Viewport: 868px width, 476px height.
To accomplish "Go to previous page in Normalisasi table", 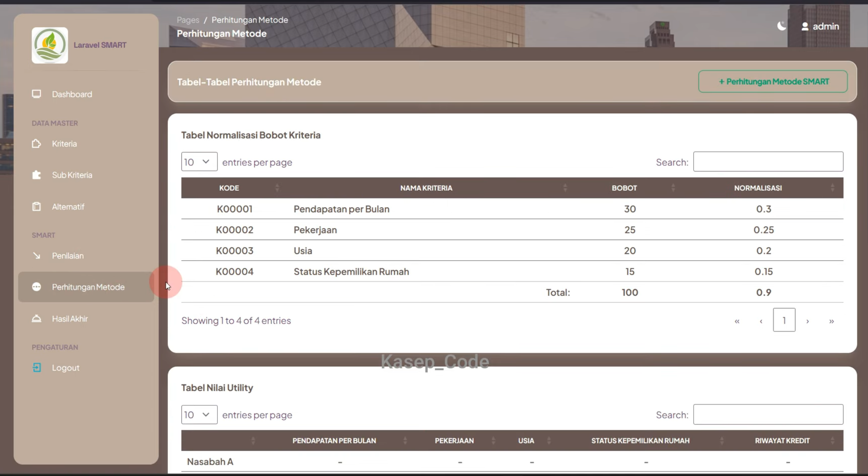I will (x=761, y=321).
